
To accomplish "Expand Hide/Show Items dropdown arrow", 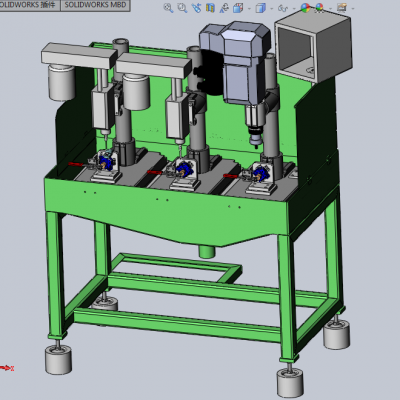I will pos(294,9).
